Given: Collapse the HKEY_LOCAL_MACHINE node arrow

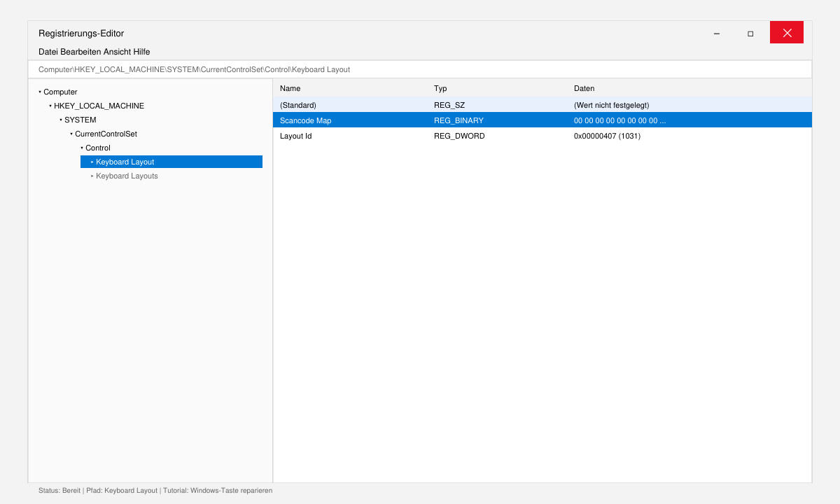Looking at the screenshot, I should pyautogui.click(x=50, y=106).
